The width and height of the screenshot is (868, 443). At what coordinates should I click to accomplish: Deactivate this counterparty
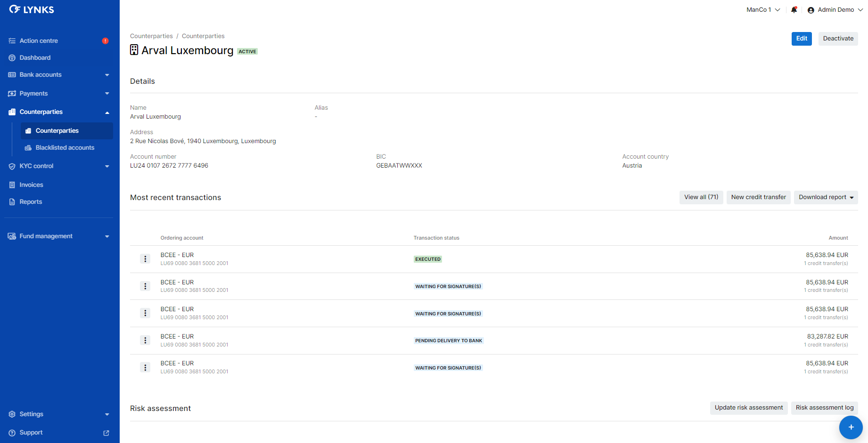tap(838, 39)
